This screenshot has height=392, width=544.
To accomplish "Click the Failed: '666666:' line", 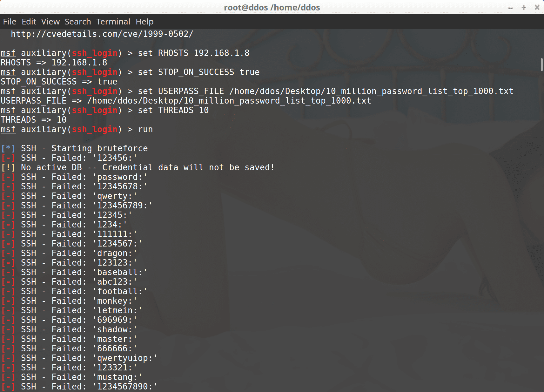I will pos(69,348).
